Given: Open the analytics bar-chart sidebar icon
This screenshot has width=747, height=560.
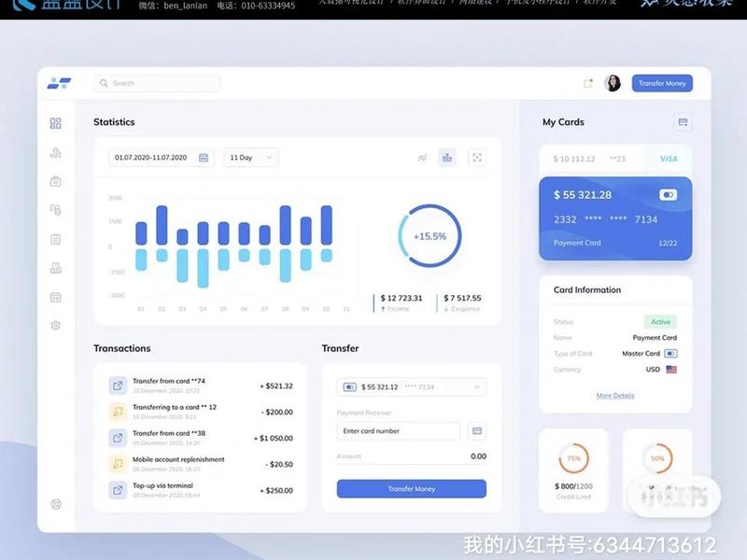Looking at the screenshot, I should 56,152.
